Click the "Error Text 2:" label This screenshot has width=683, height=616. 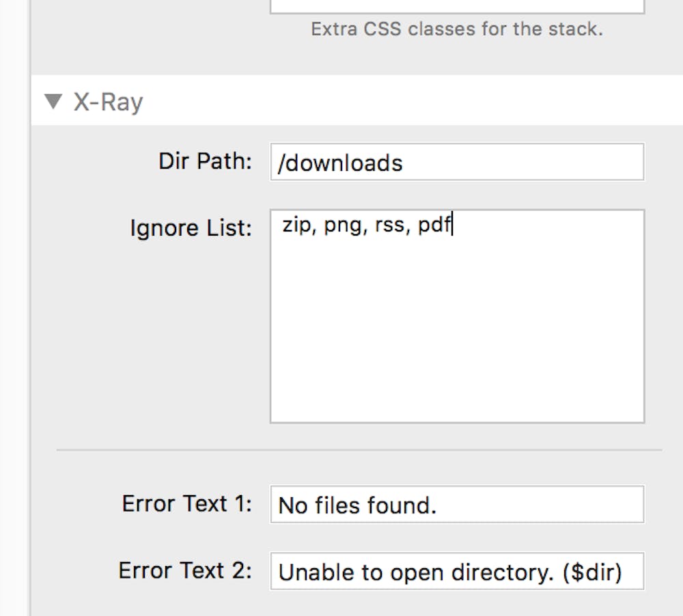click(184, 570)
